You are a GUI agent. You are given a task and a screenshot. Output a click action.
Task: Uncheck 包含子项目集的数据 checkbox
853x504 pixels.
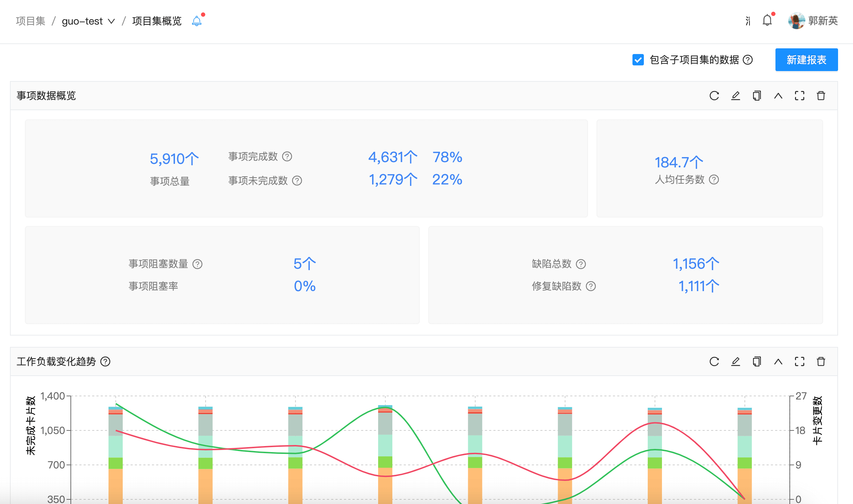click(x=638, y=60)
